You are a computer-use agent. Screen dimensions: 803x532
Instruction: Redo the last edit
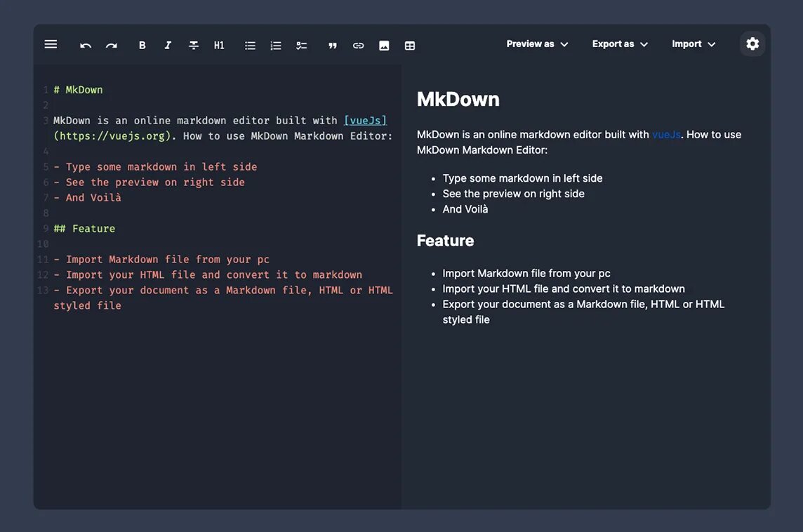pos(111,46)
